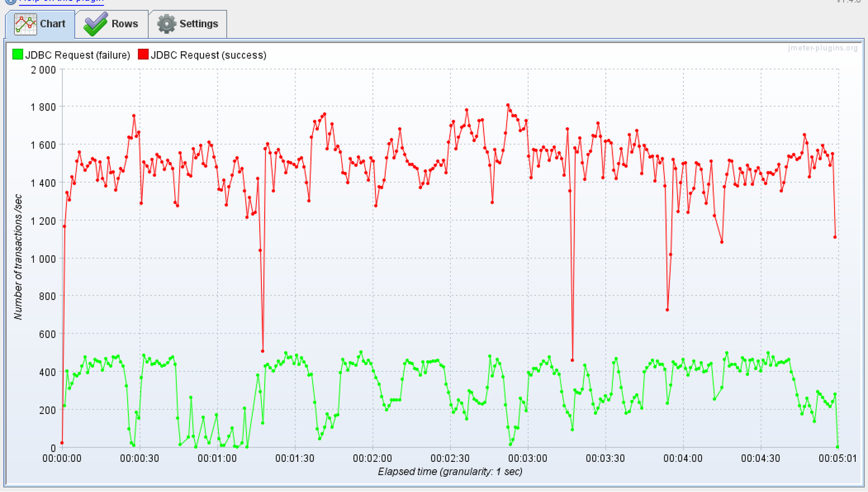Open the Rows tab
This screenshot has width=868, height=492.
(112, 24)
